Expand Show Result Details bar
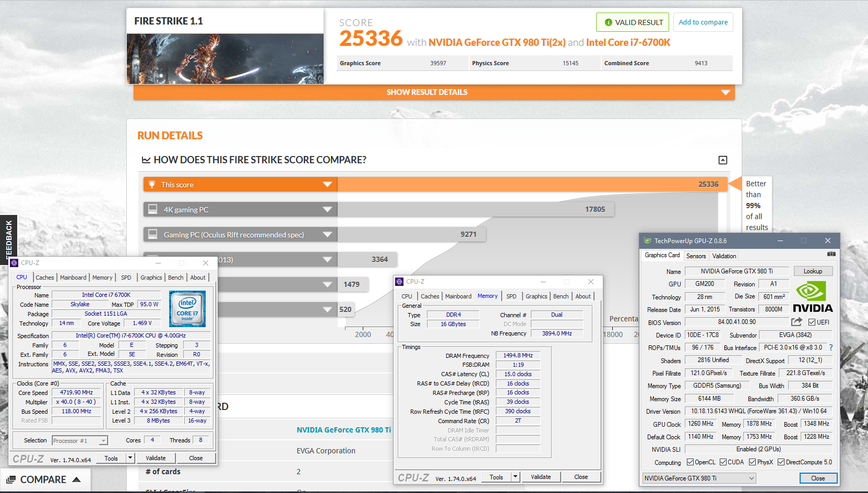868x493 pixels. tap(434, 92)
